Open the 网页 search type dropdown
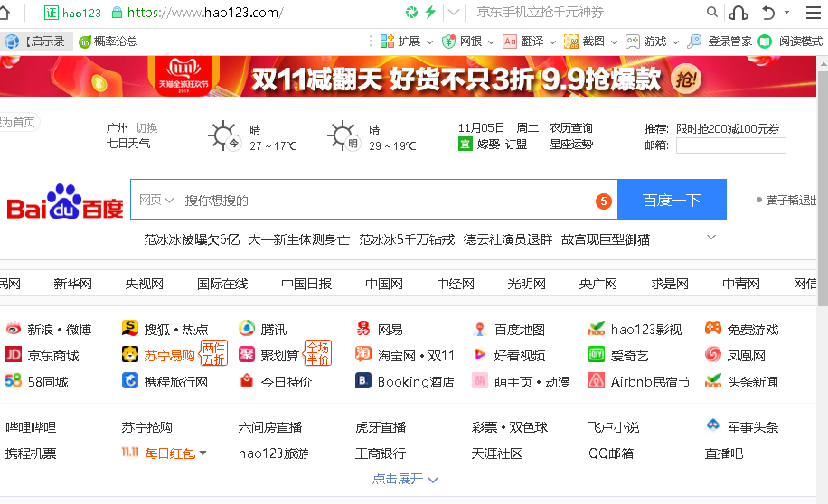 click(156, 200)
